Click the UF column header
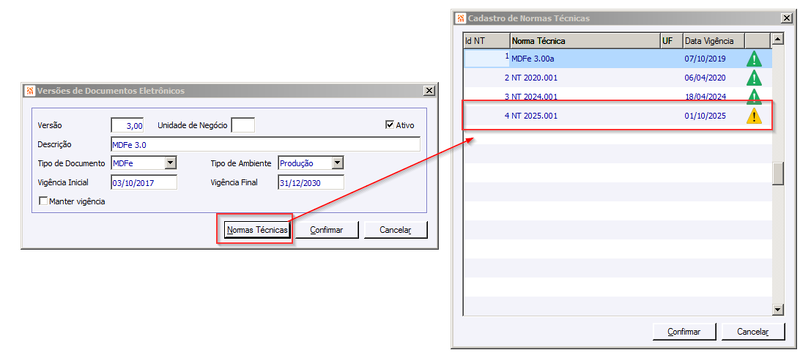 click(x=671, y=41)
